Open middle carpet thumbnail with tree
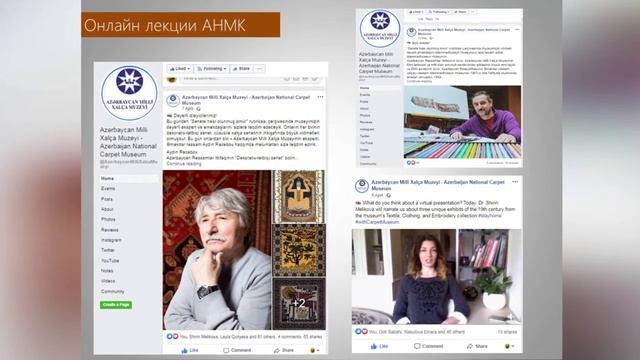The width and height of the screenshot is (640, 360). 299,250
